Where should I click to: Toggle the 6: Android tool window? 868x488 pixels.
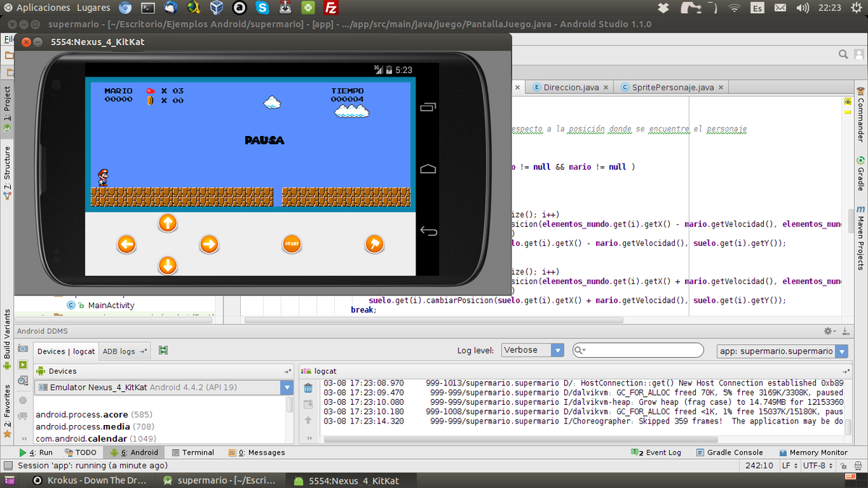pos(134,453)
